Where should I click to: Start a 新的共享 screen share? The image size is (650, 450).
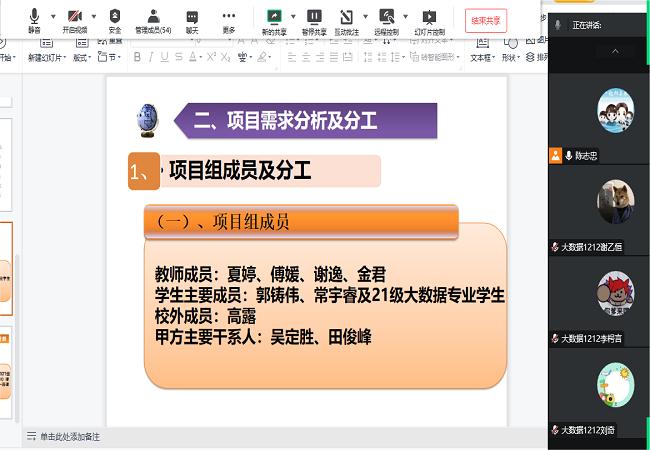click(274, 19)
